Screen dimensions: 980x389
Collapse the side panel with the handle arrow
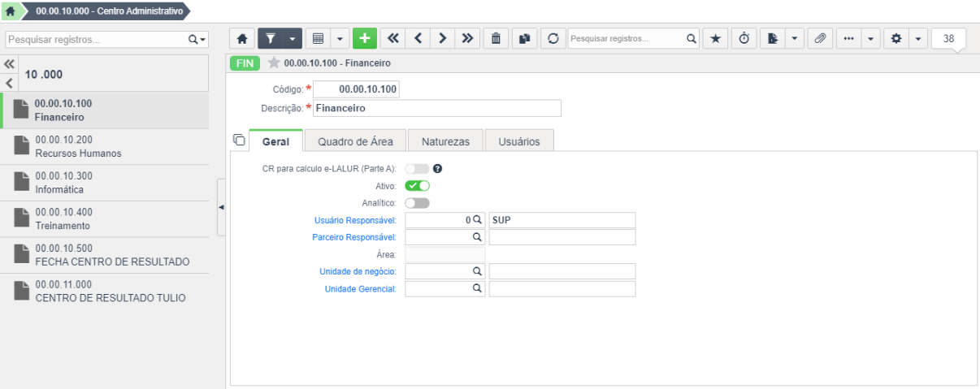pyautogui.click(x=221, y=208)
